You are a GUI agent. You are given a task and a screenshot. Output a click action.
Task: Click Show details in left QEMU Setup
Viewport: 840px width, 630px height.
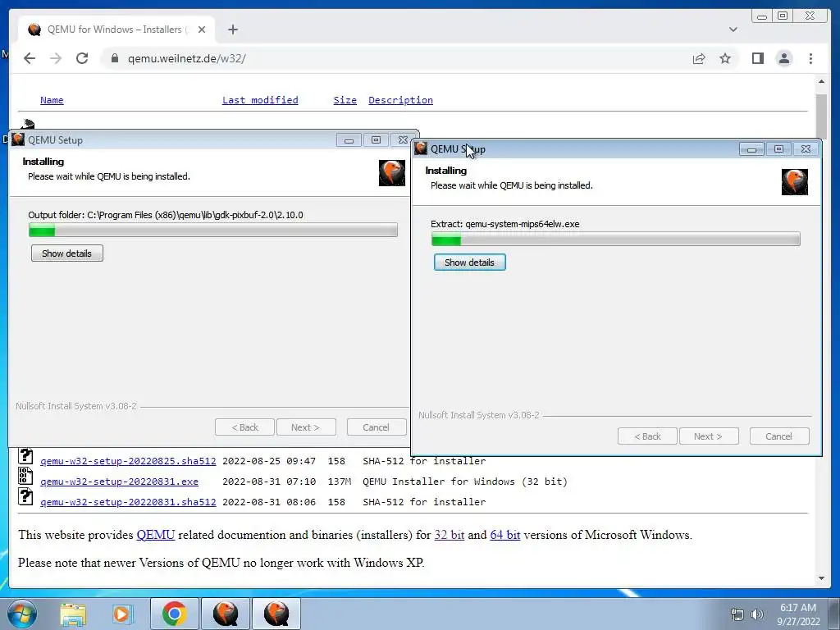point(67,253)
